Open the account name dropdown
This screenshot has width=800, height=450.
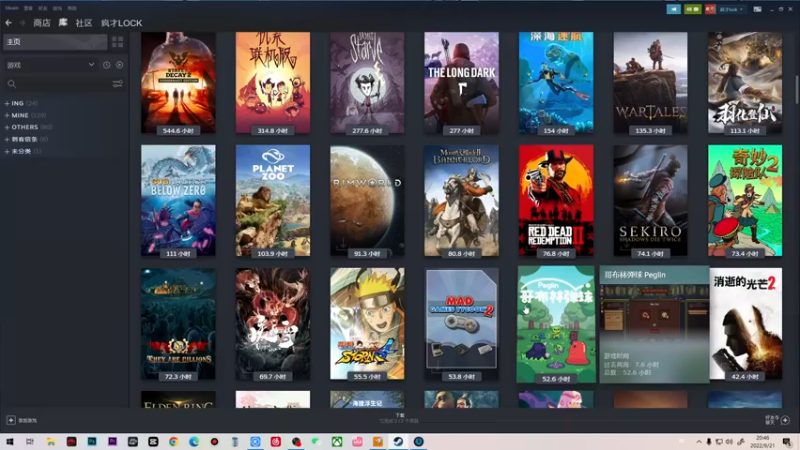(732, 9)
